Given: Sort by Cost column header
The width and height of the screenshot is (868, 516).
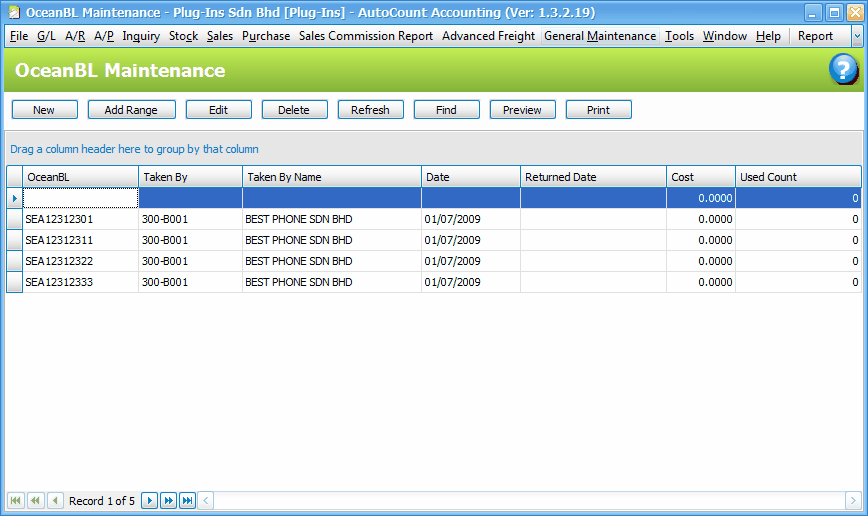Looking at the screenshot, I should click(x=701, y=177).
